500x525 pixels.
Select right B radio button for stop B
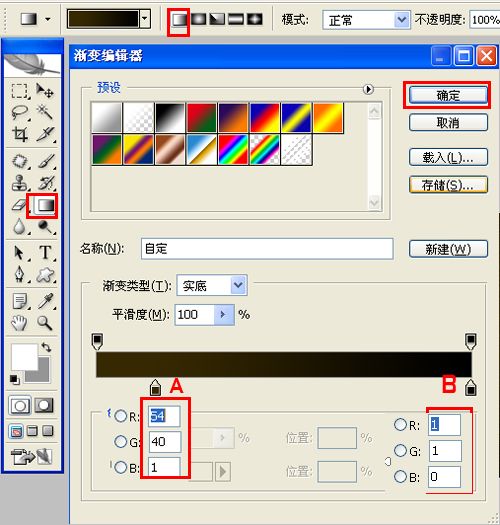[400, 476]
